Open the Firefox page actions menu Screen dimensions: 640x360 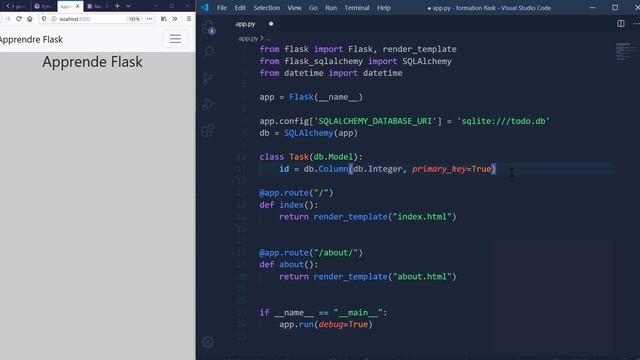coord(149,19)
